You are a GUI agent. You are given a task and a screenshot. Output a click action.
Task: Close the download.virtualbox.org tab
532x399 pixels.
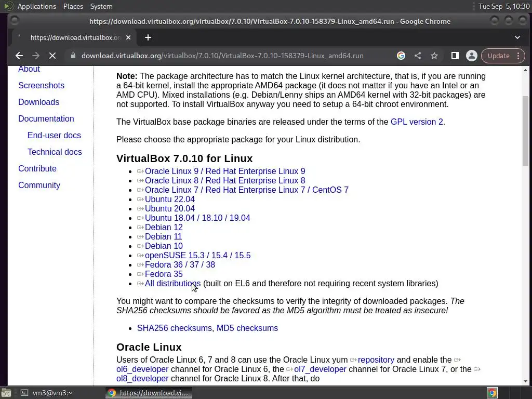point(128,37)
